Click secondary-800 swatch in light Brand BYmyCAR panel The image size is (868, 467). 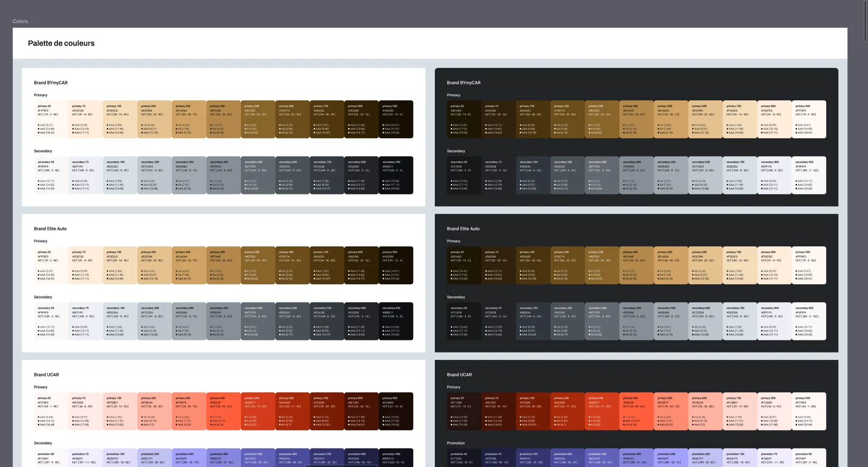click(x=362, y=175)
